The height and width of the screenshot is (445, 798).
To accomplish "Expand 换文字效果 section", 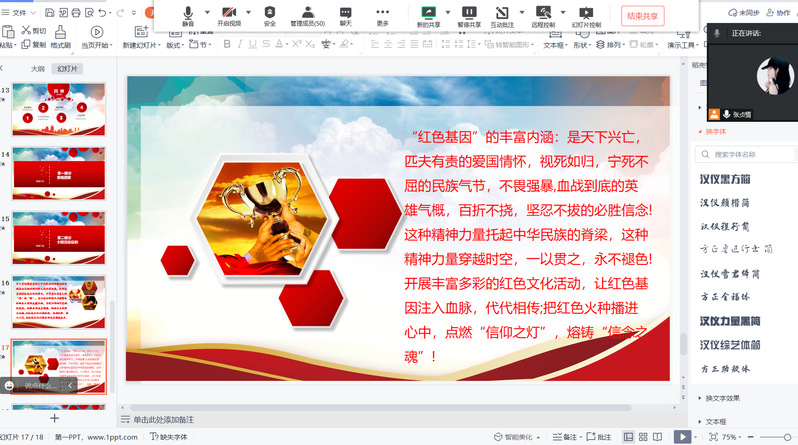I will pyautogui.click(x=719, y=398).
